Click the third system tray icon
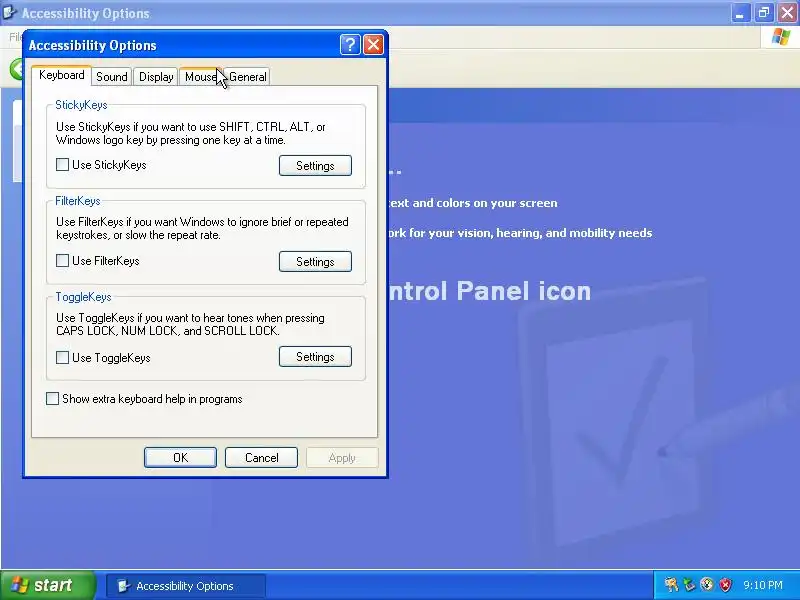 click(x=707, y=585)
